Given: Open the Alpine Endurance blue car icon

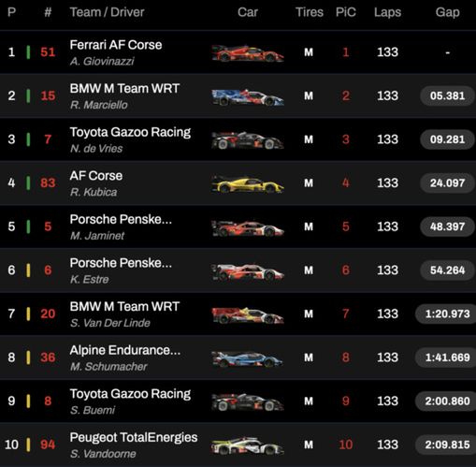Looking at the screenshot, I should [248, 358].
